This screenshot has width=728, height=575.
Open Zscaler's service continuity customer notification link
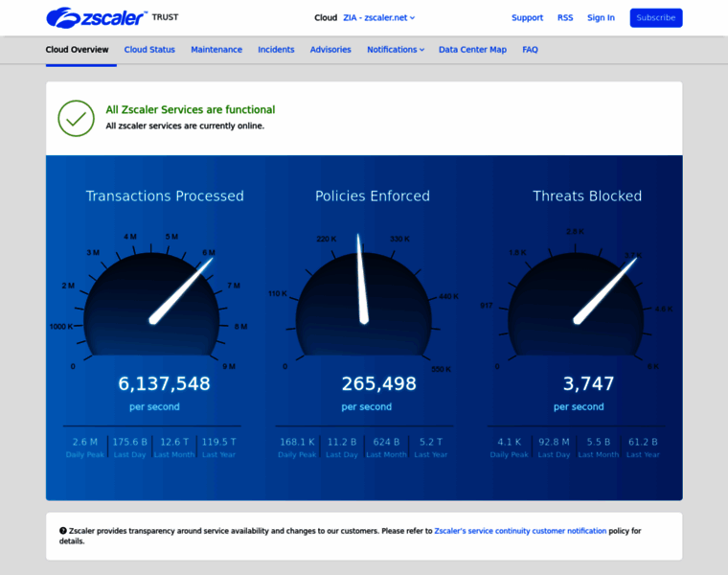tap(520, 530)
